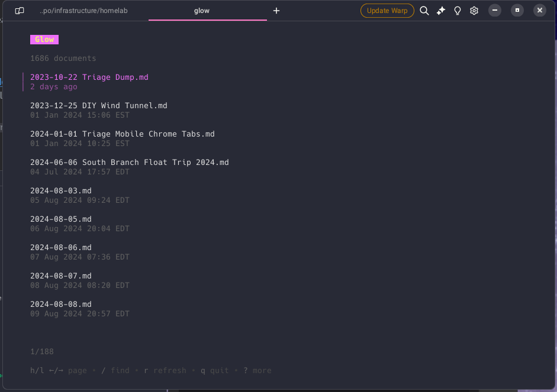Select 2023-10-22 Triage Dump.md document
The height and width of the screenshot is (392, 557).
click(89, 77)
